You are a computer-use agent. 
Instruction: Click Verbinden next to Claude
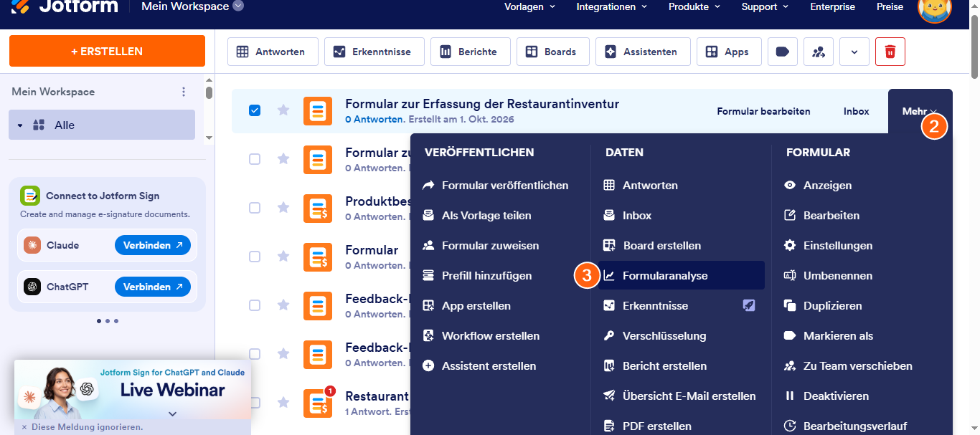(153, 245)
